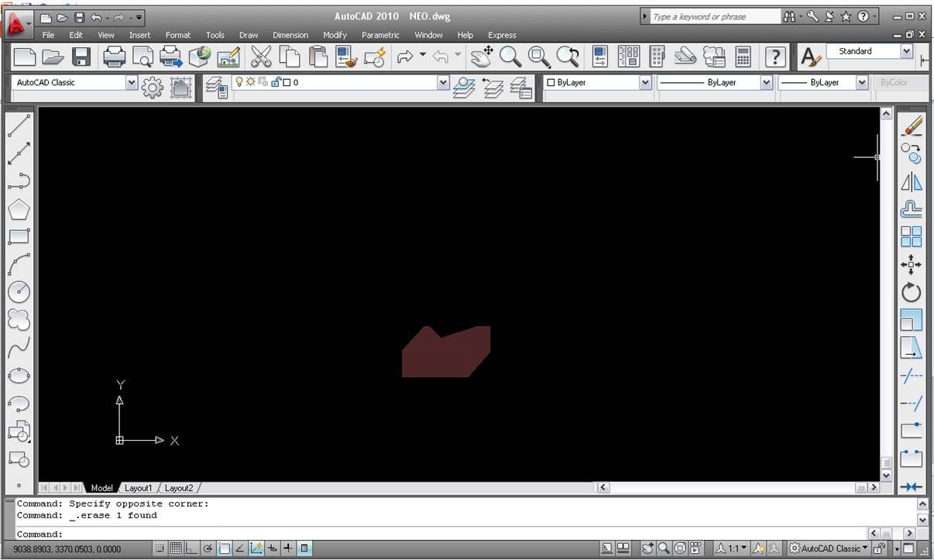This screenshot has height=560, width=934.
Task: Switch to the Layout1 tab
Action: click(139, 488)
